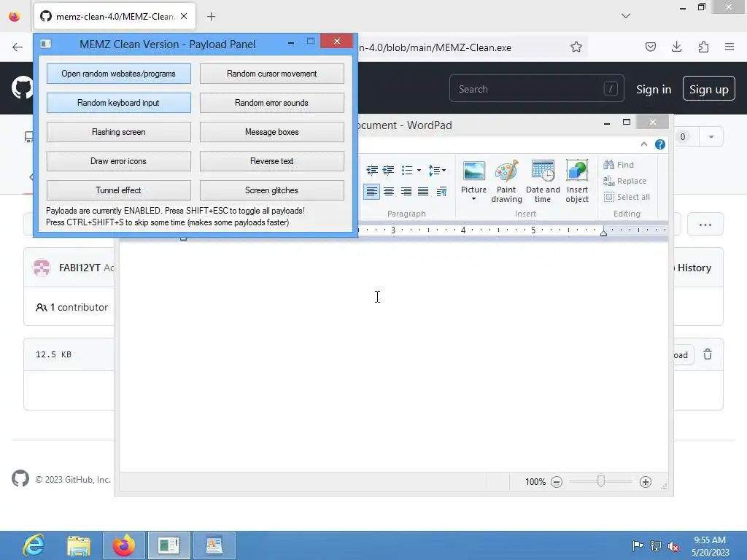Expand the GitHub dropdown next to count 0
Viewport: 747px width, 560px height.
coord(711,136)
